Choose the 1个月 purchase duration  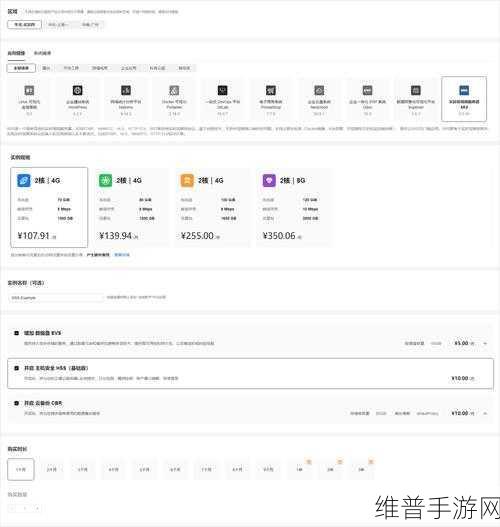click(x=21, y=470)
